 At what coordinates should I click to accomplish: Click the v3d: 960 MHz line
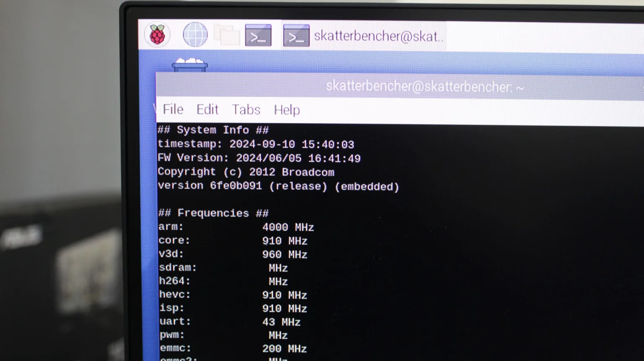click(x=233, y=254)
